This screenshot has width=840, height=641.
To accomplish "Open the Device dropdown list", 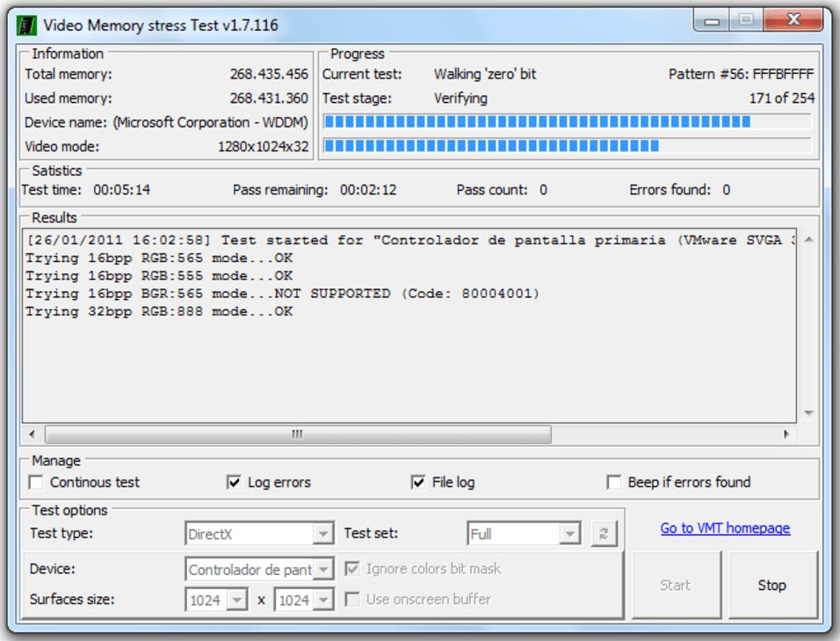I will (x=323, y=570).
